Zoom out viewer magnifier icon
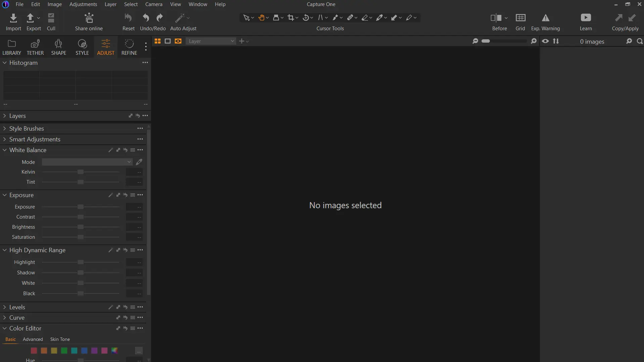Screen dimensions: 644x362 475,41
